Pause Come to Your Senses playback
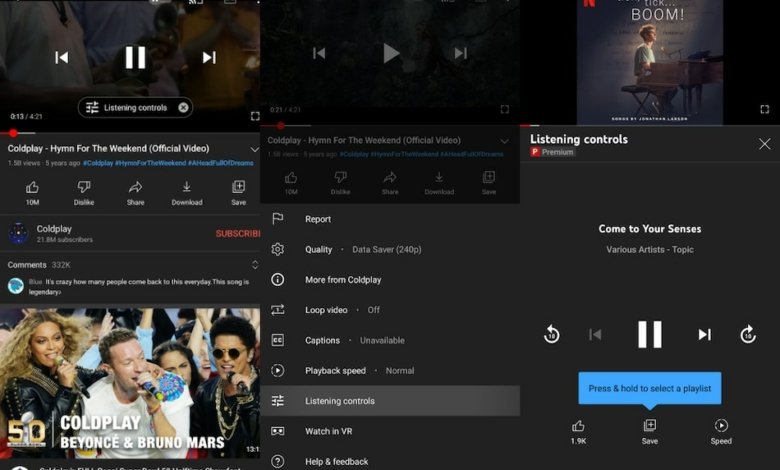Image resolution: width=780 pixels, height=470 pixels. 650,334
